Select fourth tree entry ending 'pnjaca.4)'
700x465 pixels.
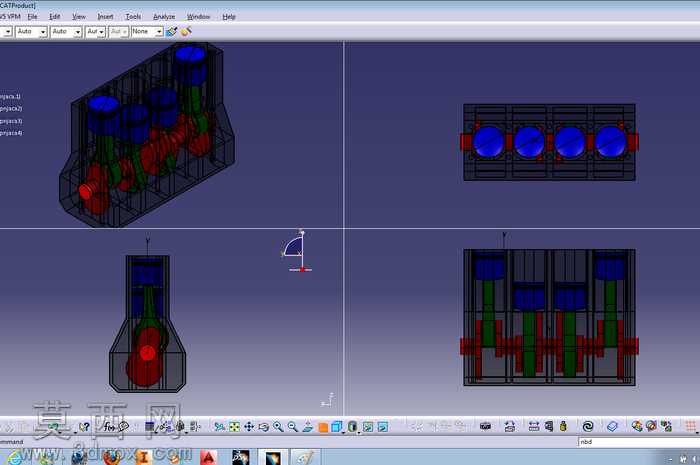click(x=11, y=133)
